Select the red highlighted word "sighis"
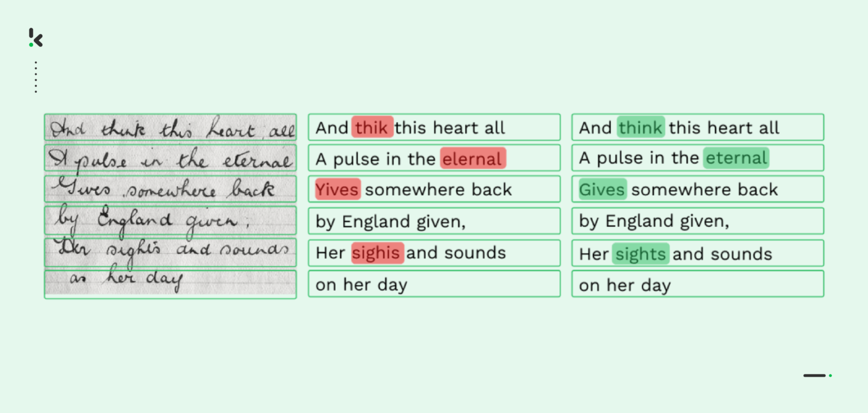Viewport: 868px width, 413px height. [377, 253]
